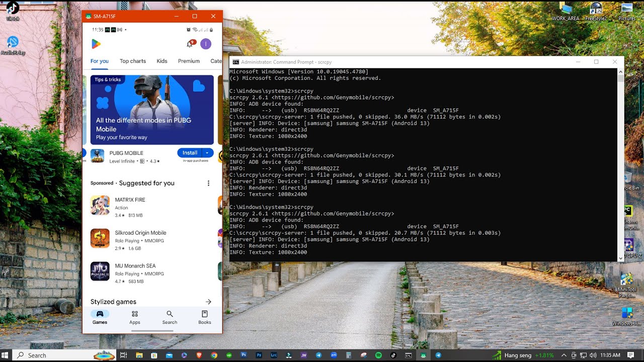
Task: Open Google Play logo in phone window
Action: click(96, 44)
